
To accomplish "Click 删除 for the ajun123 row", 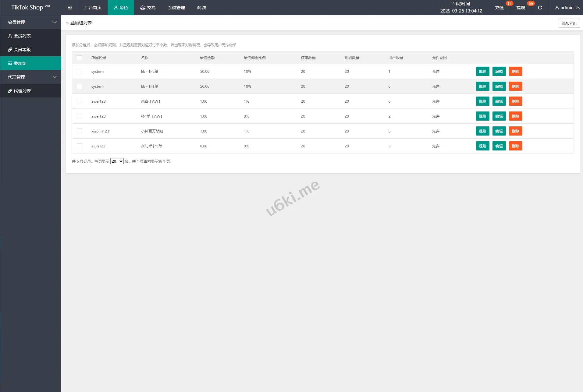I will (x=515, y=146).
